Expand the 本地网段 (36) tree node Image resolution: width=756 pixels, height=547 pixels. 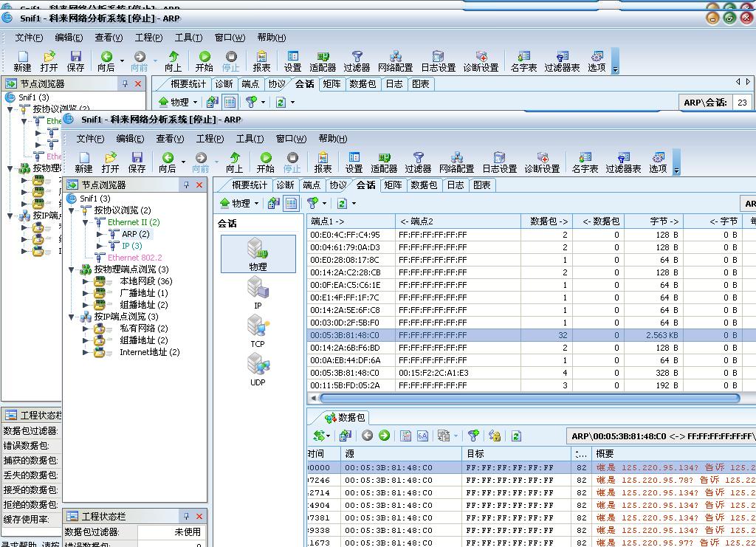click(86, 281)
